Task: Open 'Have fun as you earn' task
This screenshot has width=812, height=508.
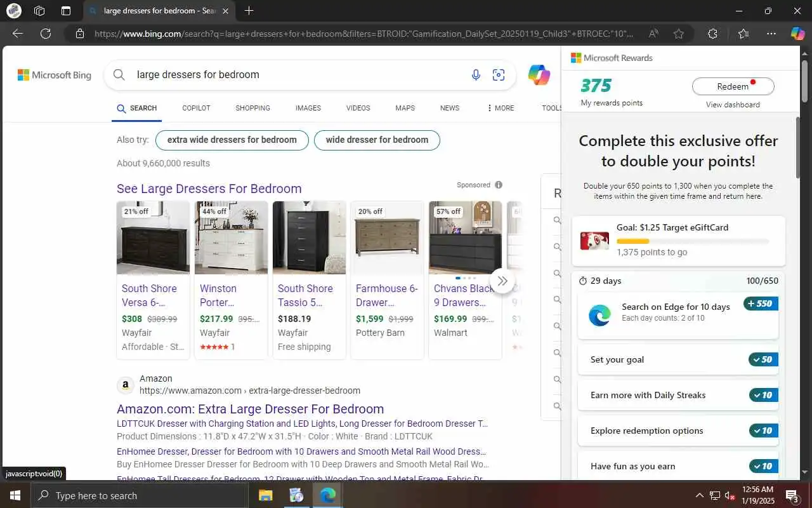Action: click(x=678, y=466)
